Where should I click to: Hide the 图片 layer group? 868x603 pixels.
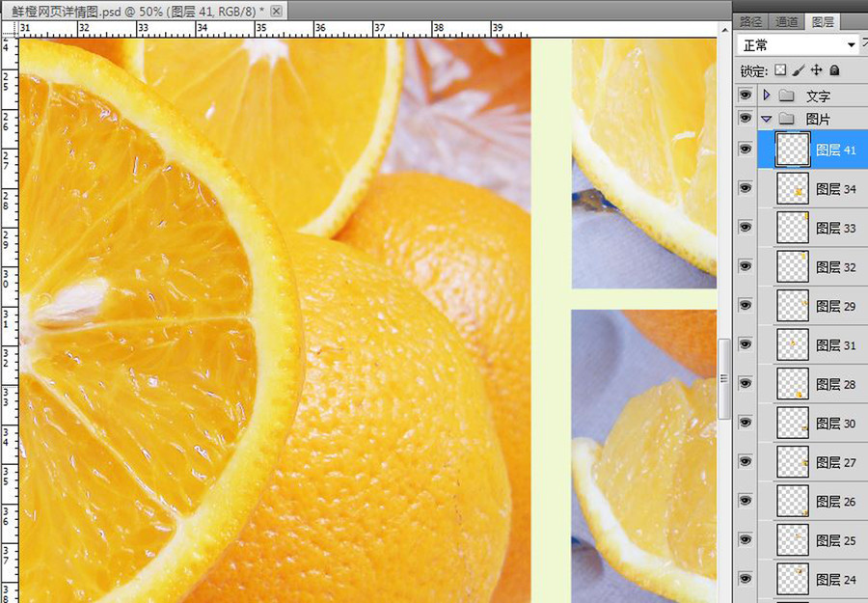click(746, 118)
